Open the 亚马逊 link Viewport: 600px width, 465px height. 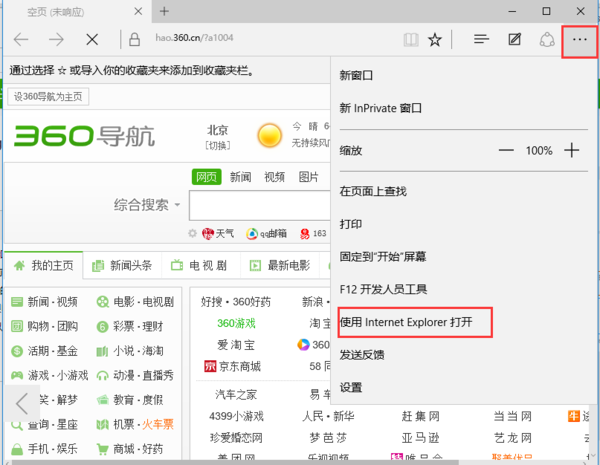tap(420, 438)
